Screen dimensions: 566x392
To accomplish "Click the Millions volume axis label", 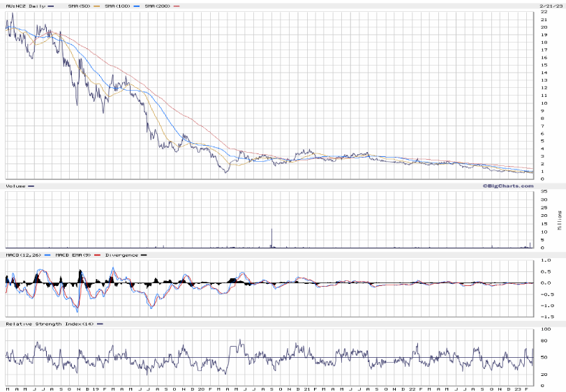I will point(559,220).
